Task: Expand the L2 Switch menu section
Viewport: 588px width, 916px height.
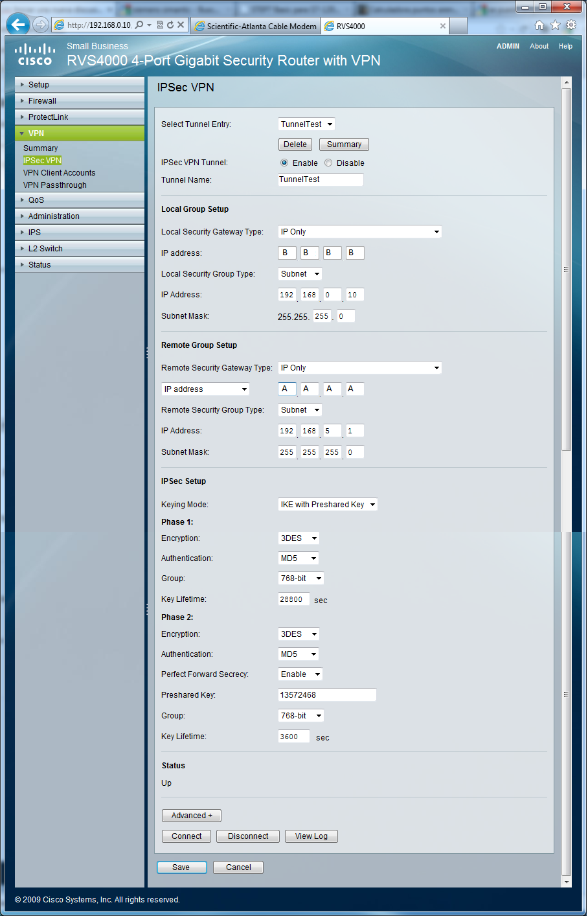Action: coord(80,249)
